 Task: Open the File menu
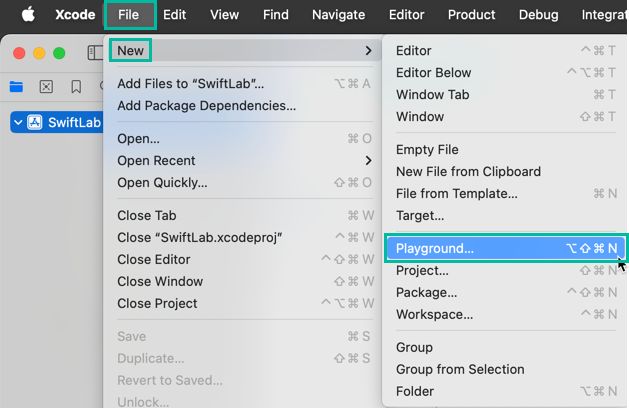128,15
